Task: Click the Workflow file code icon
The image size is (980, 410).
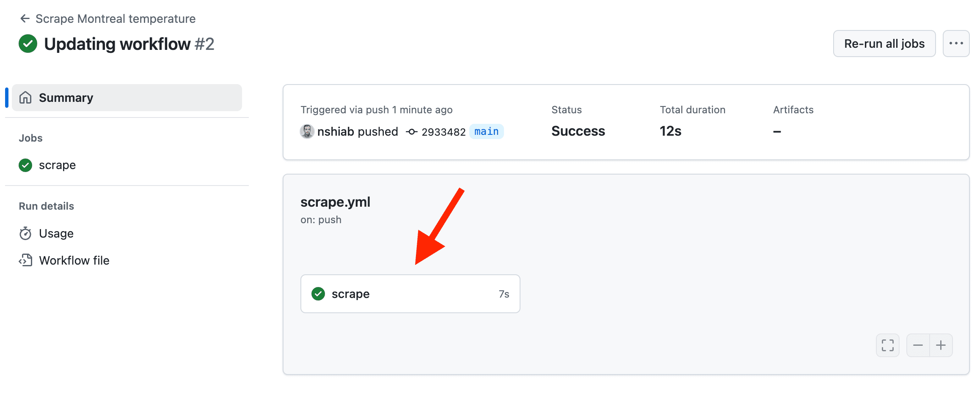Action: tap(25, 260)
